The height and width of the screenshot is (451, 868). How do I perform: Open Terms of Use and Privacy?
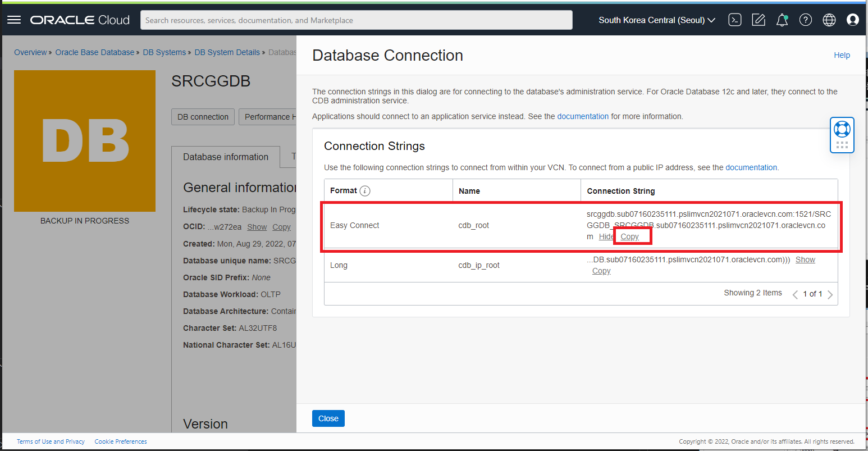coord(51,441)
